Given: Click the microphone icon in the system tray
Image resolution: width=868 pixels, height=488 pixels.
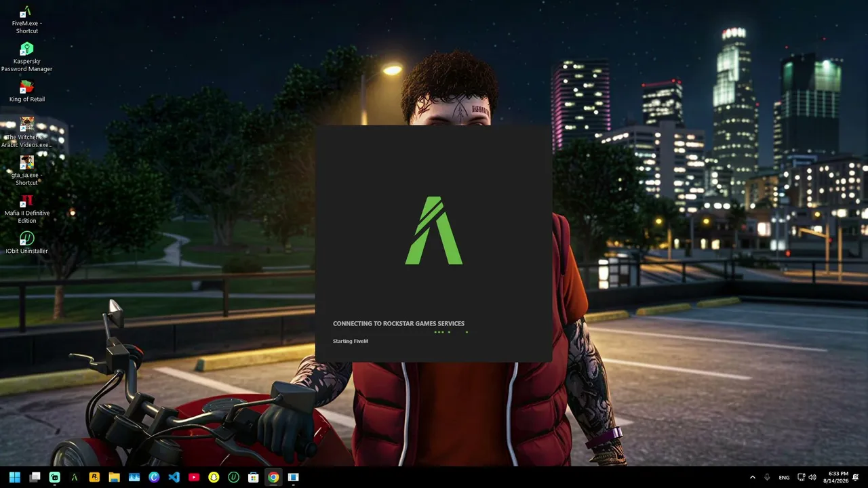Looking at the screenshot, I should point(767,477).
